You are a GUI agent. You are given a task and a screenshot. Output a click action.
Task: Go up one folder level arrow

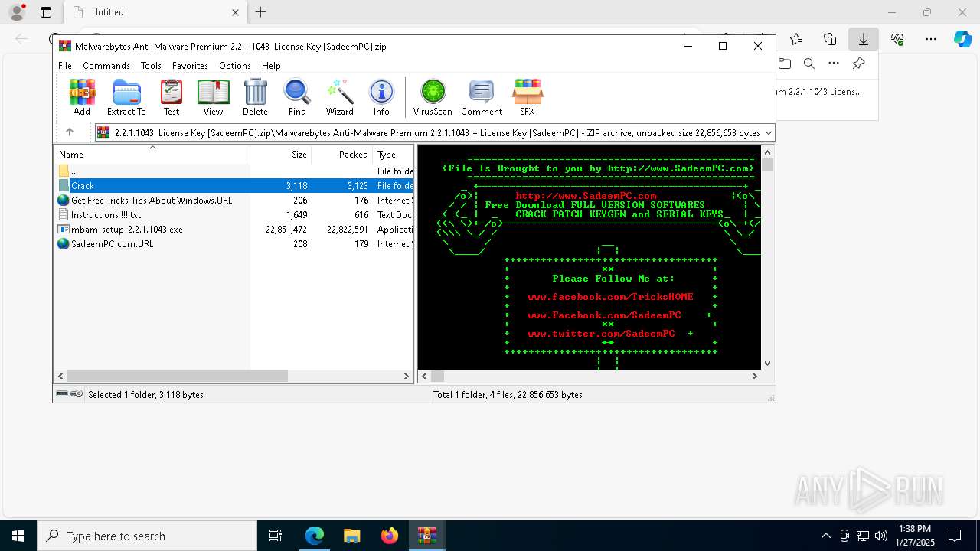(x=70, y=132)
